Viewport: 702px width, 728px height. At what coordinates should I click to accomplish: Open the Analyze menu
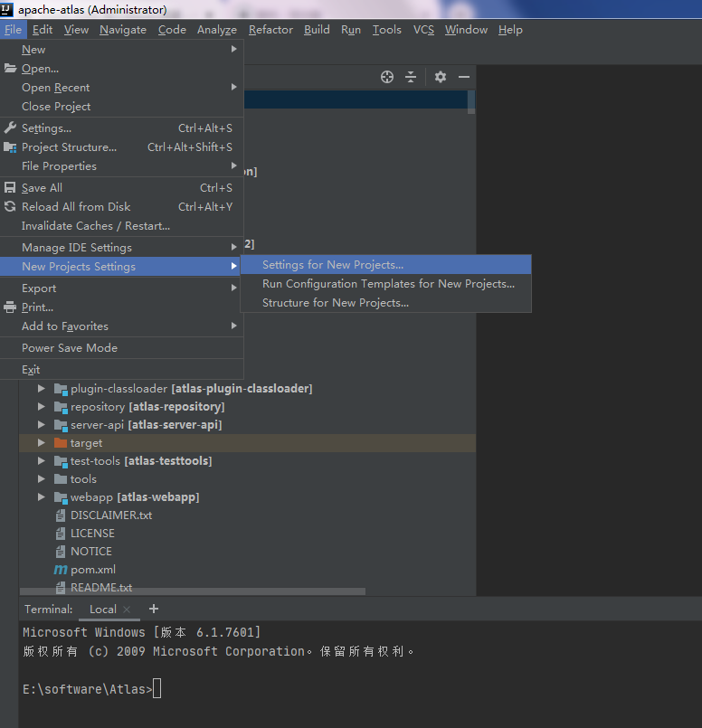click(x=217, y=30)
